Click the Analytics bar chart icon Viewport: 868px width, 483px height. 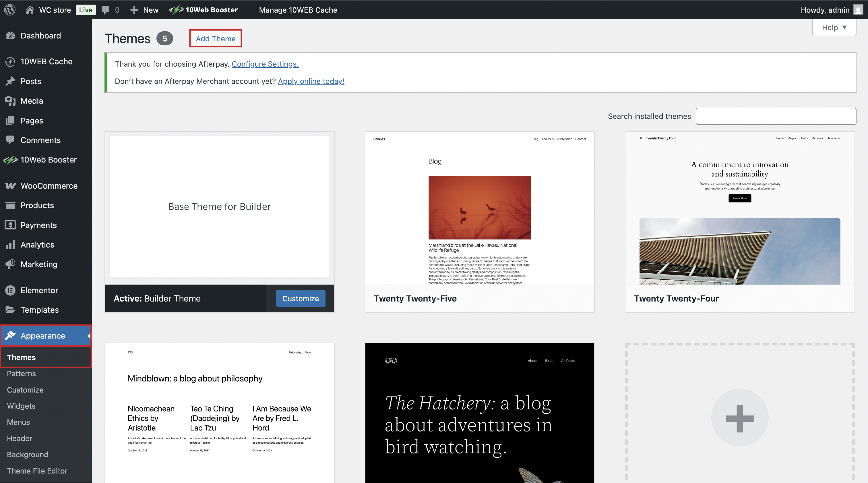(x=10, y=245)
